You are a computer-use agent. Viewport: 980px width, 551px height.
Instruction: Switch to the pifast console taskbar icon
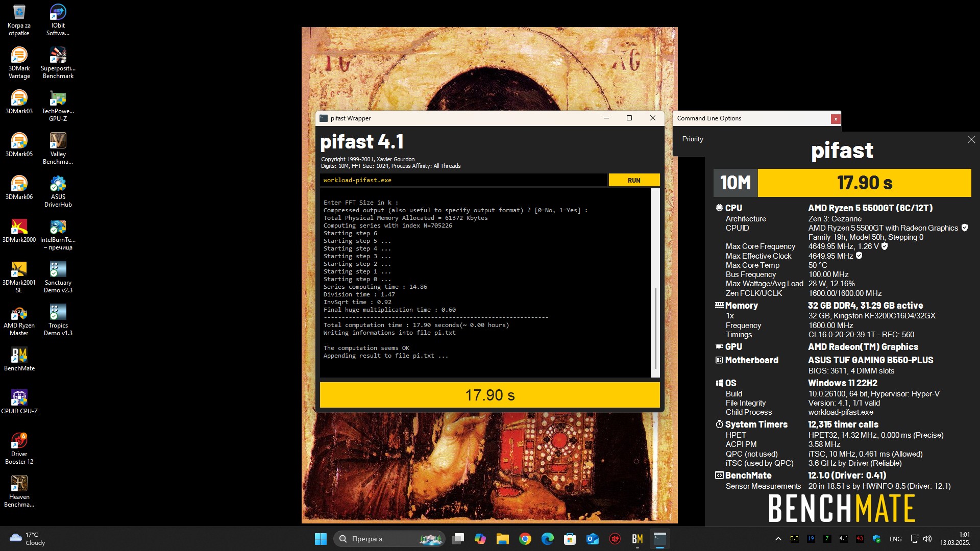pos(660,539)
